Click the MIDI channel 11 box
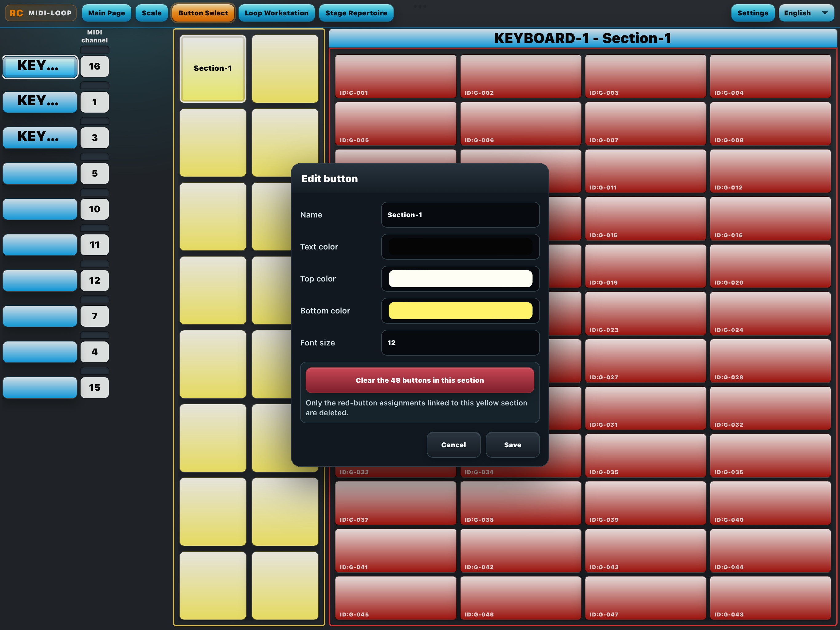Screen dimensions: 840x630 click(x=95, y=245)
